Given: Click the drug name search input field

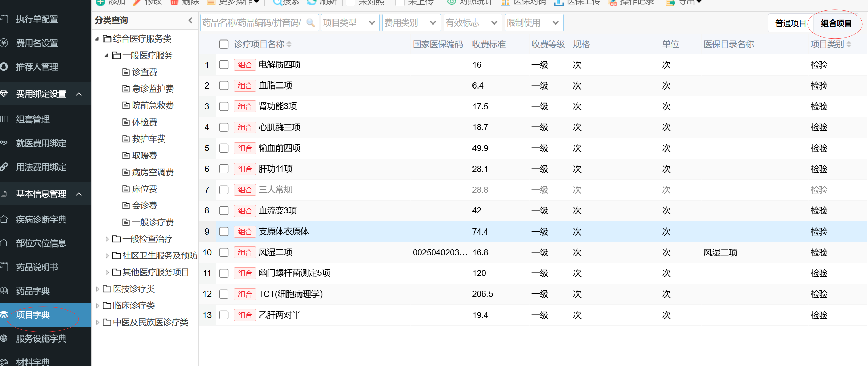Looking at the screenshot, I should [x=253, y=23].
